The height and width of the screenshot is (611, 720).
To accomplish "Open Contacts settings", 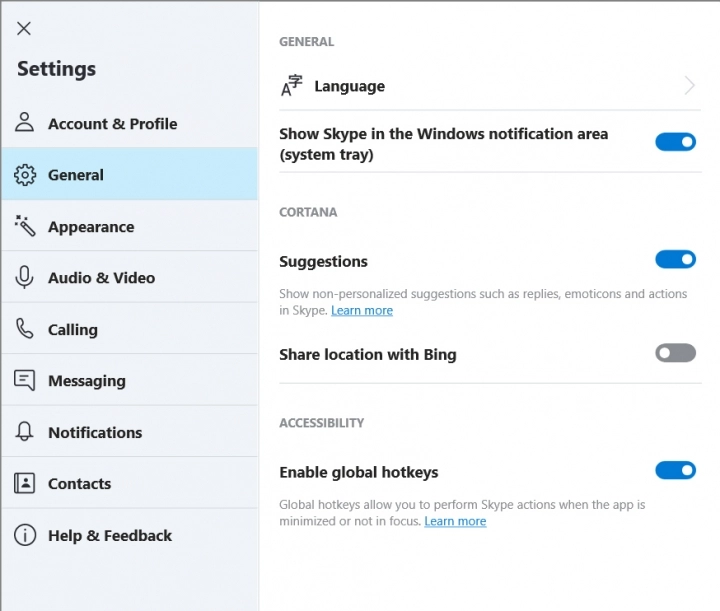I will tap(130, 483).
